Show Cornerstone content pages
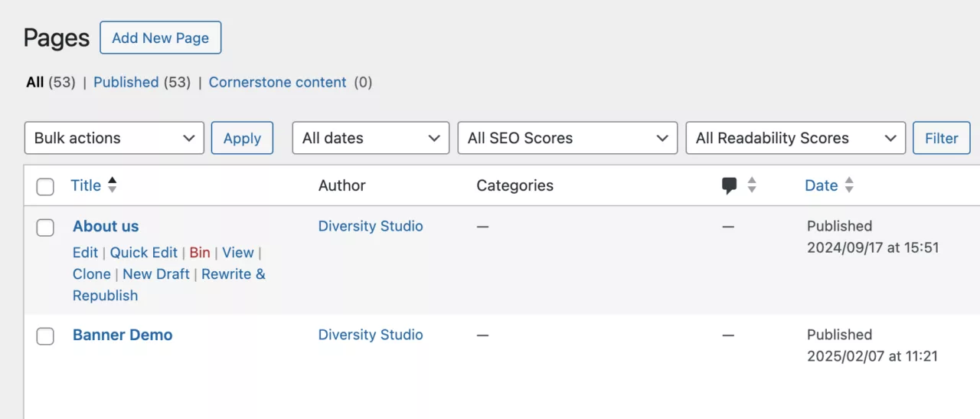The width and height of the screenshot is (980, 419). coord(277,82)
